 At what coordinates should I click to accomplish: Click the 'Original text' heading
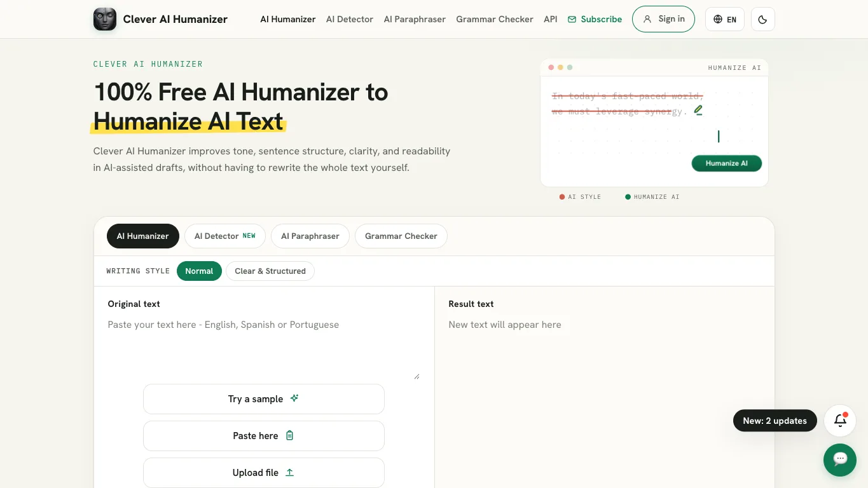click(134, 304)
